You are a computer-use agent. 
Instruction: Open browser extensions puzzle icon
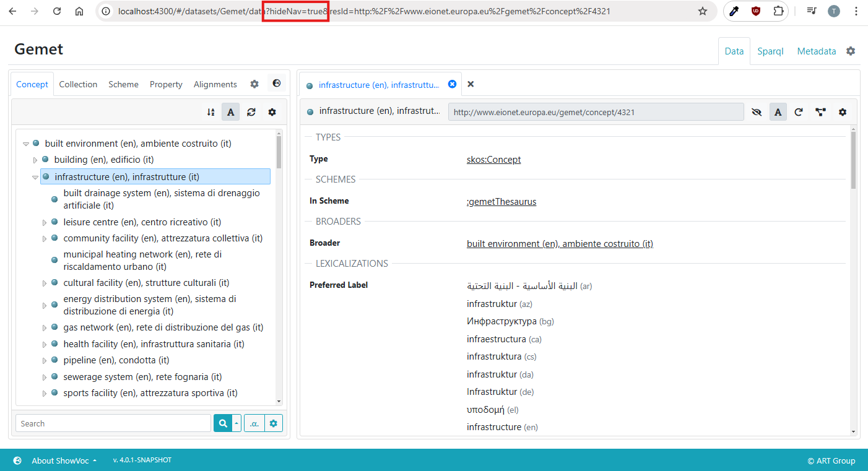[x=778, y=11]
